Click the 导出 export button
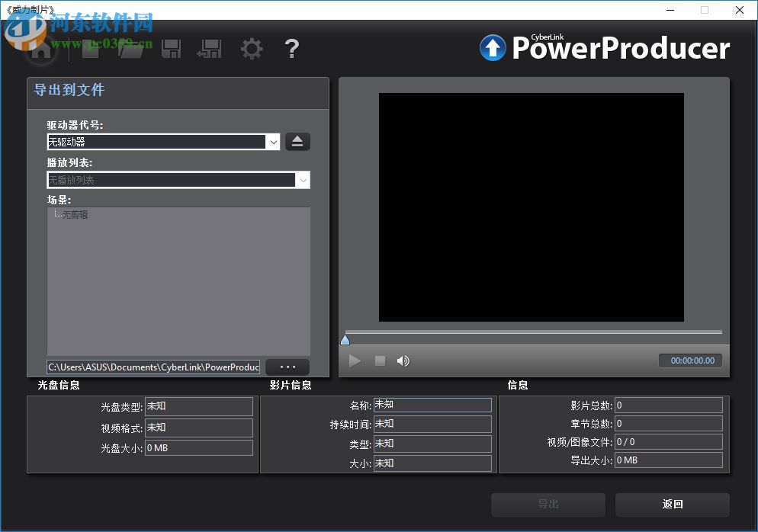Viewport: 758px width, 532px height. pos(548,504)
